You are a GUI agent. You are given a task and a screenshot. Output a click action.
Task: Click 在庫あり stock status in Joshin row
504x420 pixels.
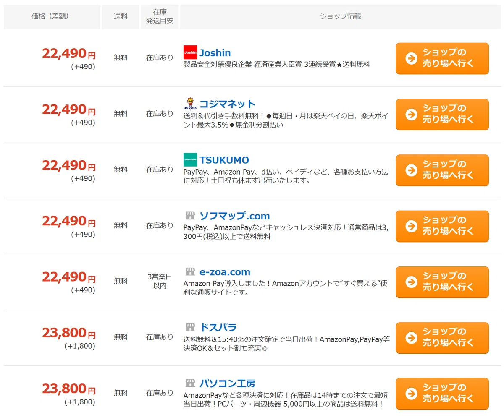[x=160, y=57]
